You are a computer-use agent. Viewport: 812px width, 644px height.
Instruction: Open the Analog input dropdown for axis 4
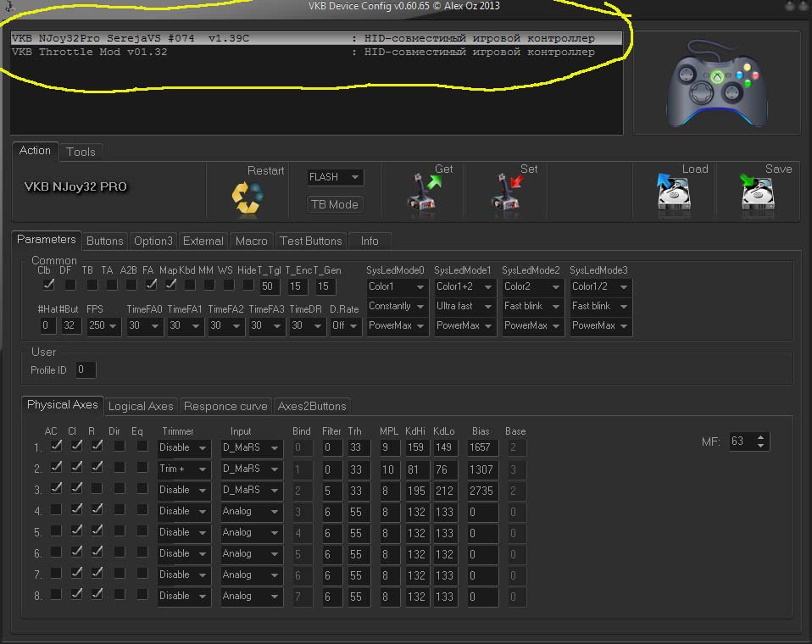pyautogui.click(x=252, y=512)
